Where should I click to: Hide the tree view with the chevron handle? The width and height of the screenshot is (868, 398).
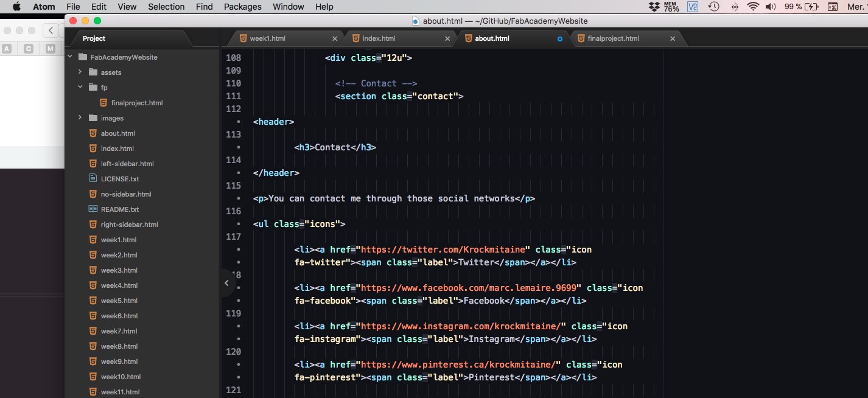point(226,283)
